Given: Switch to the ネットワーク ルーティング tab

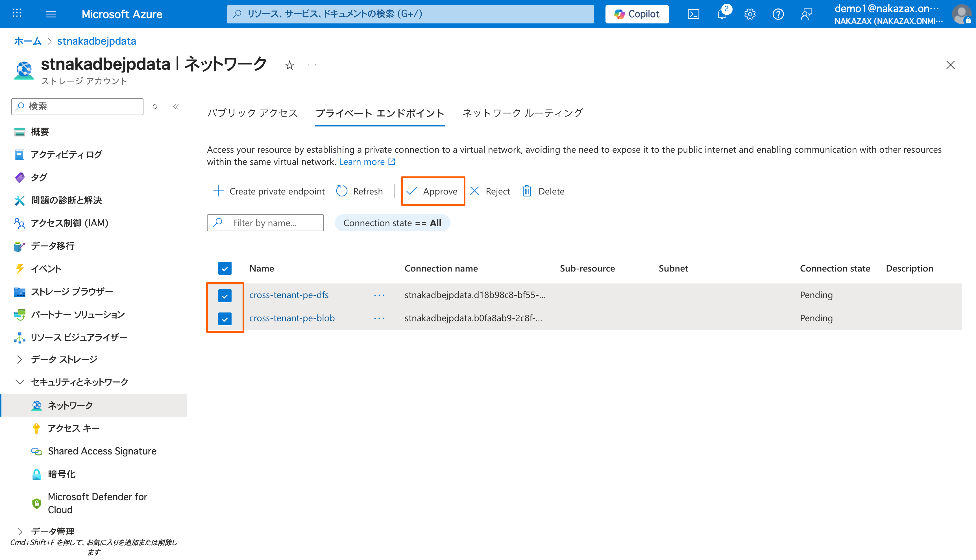Looking at the screenshot, I should pyautogui.click(x=523, y=113).
